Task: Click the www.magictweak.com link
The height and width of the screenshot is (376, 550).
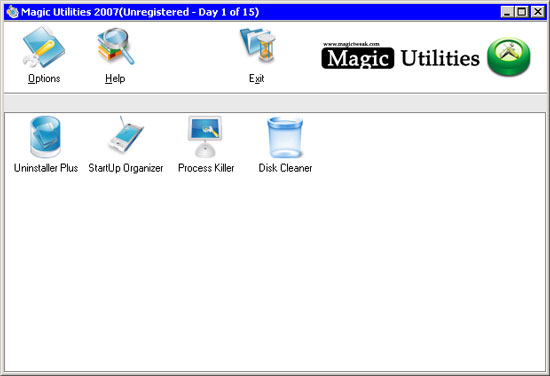Action: [351, 44]
